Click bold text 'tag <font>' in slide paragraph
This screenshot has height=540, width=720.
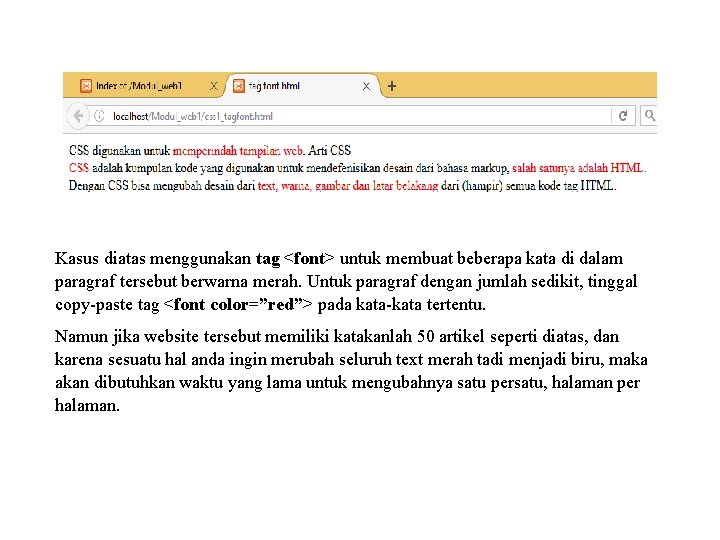pyautogui.click(x=295, y=259)
